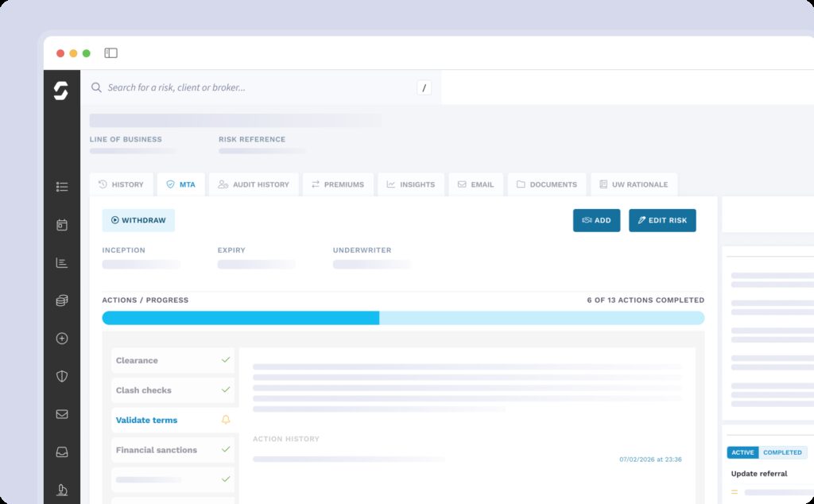Click the Actions progress bar

[403, 318]
